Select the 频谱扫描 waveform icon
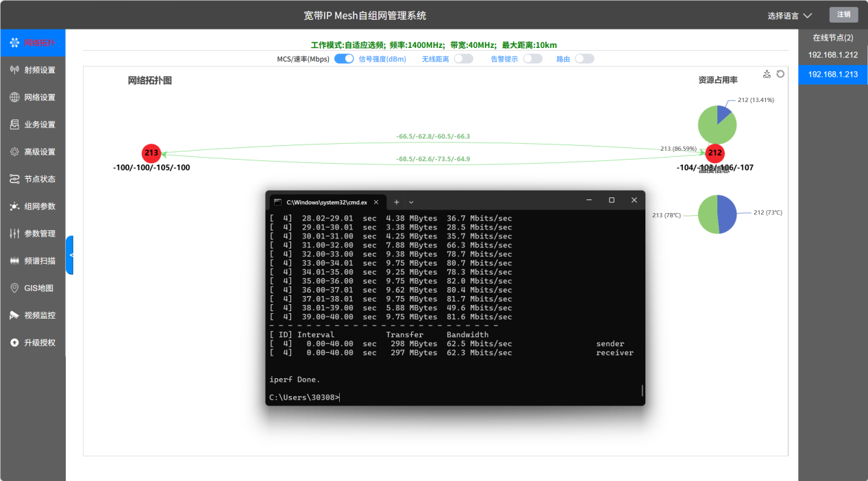Screen dimensions: 868x481 click(14, 260)
